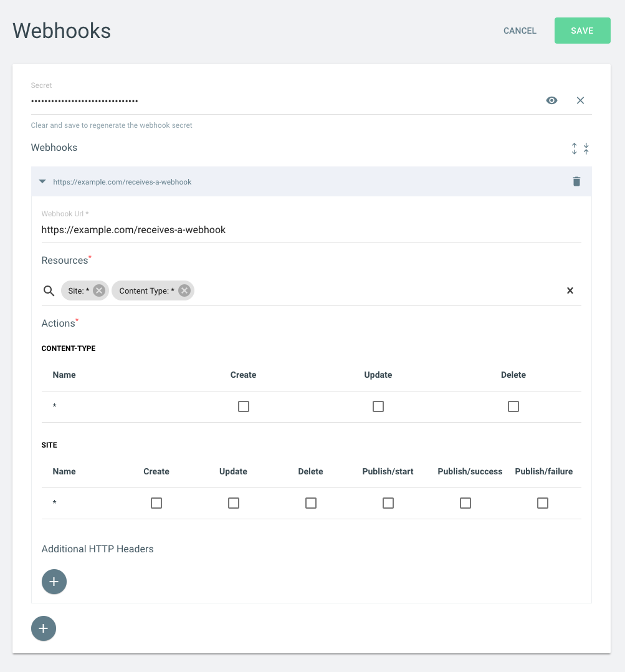This screenshot has height=672, width=625.
Task: Focus the Webhook Url input field
Action: (311, 229)
